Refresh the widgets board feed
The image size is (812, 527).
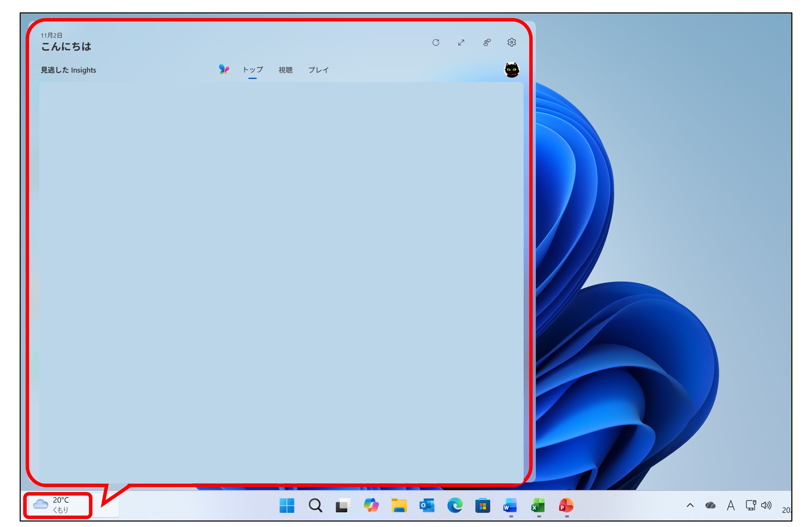(x=435, y=42)
